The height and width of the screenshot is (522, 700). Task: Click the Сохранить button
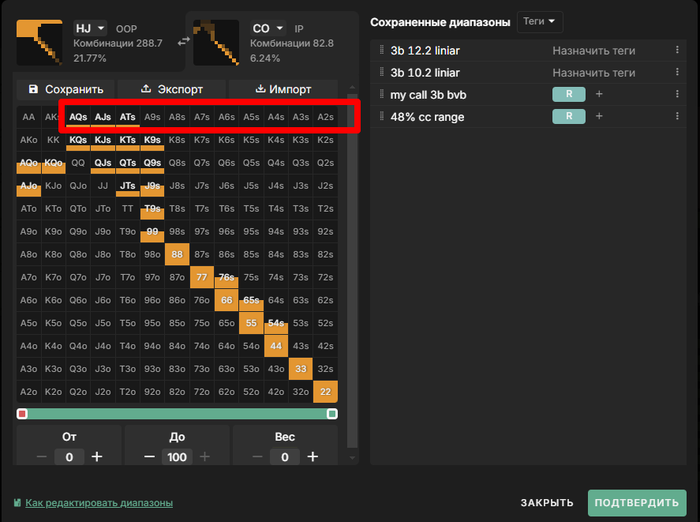pyautogui.click(x=66, y=89)
